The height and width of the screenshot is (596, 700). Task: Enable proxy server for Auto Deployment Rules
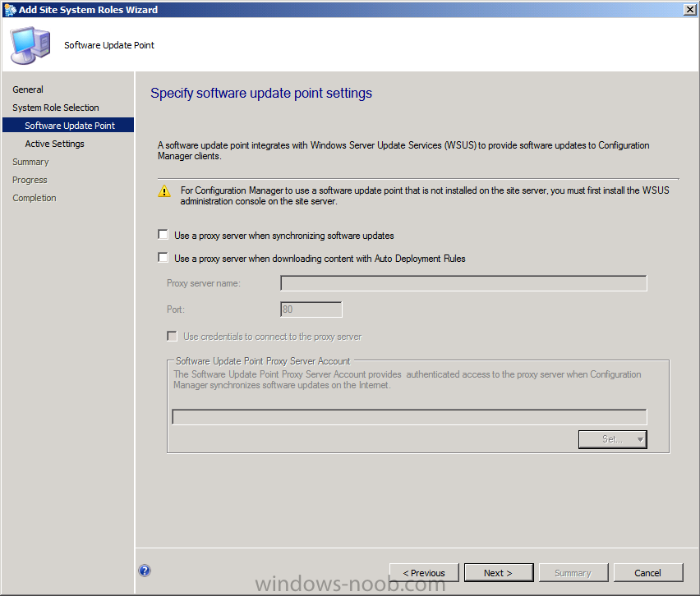(163, 259)
